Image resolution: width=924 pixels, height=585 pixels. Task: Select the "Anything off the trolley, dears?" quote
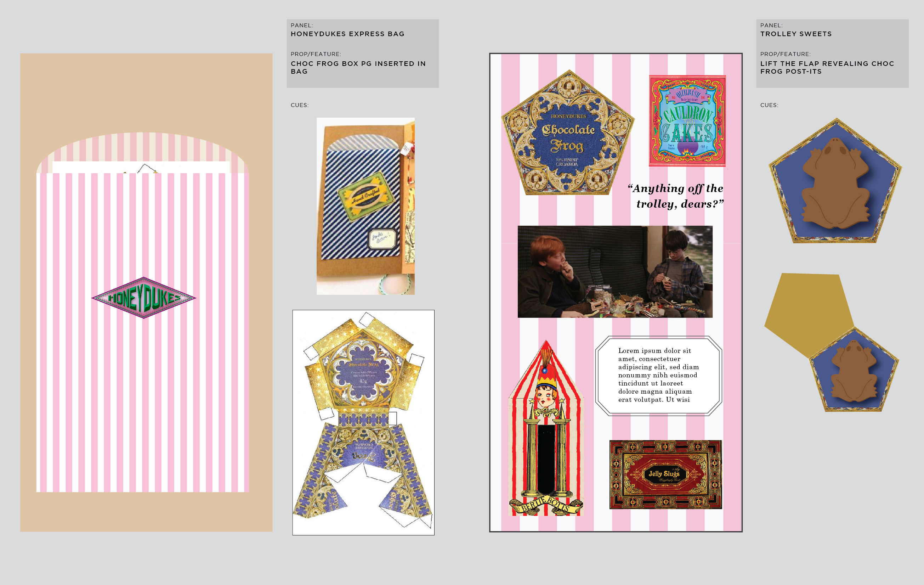[x=676, y=196]
